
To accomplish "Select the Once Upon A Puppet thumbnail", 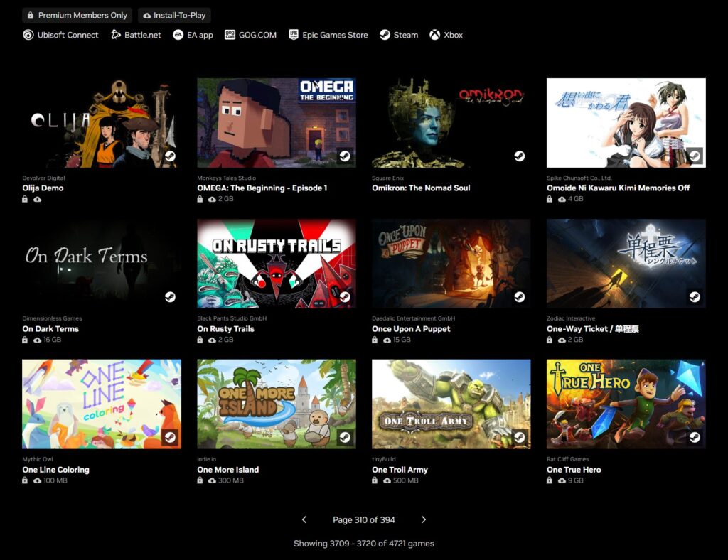I will (x=451, y=263).
